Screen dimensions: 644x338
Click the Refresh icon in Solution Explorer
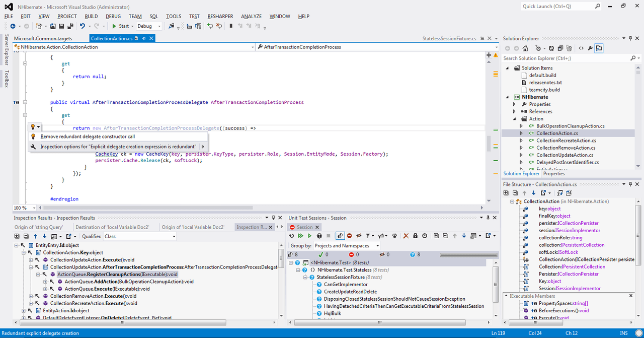click(x=551, y=48)
